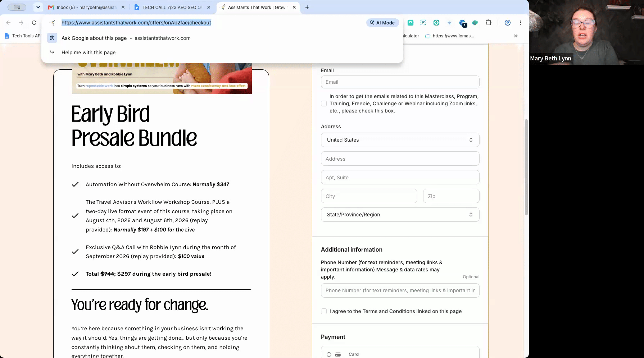This screenshot has width=644, height=358.
Task: Reload the current page
Action: [x=34, y=23]
